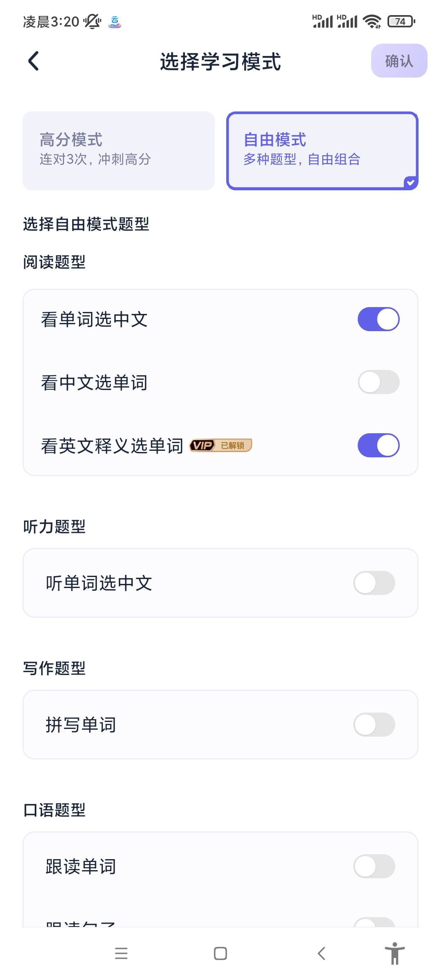Tap the 确认 button

(399, 61)
